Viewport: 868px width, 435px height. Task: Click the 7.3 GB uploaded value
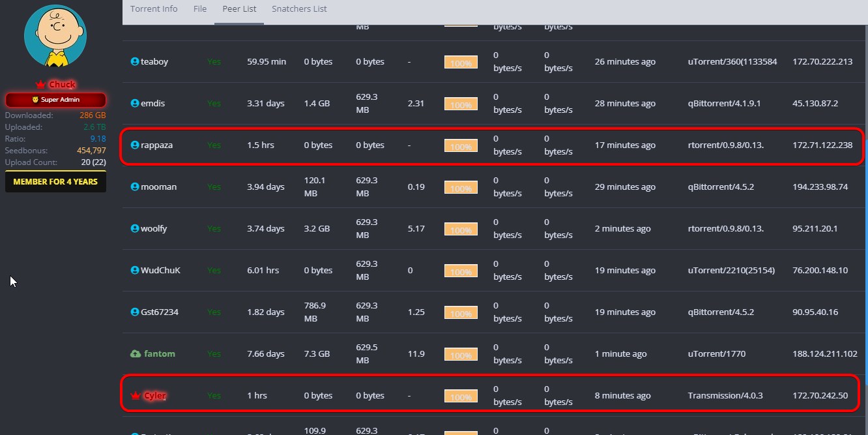point(317,353)
